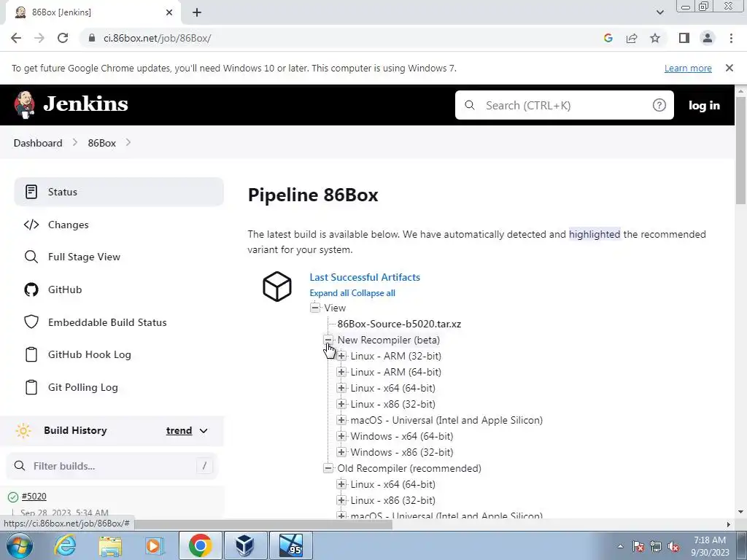Click the Action Center flag tray icon
Image resolution: width=747 pixels, height=560 pixels.
tap(638, 547)
